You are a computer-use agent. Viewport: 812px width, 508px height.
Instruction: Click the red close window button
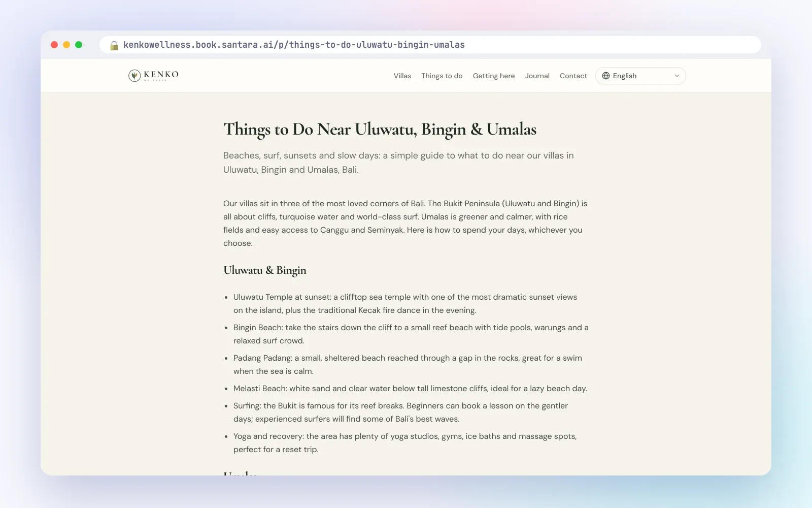coord(54,45)
